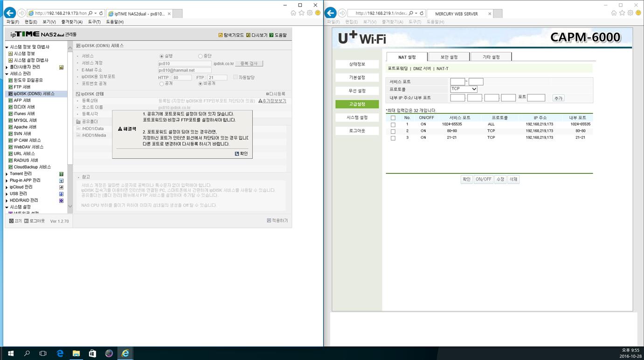Open the favorites star in the ipTIME NAS browser

tap(301, 13)
